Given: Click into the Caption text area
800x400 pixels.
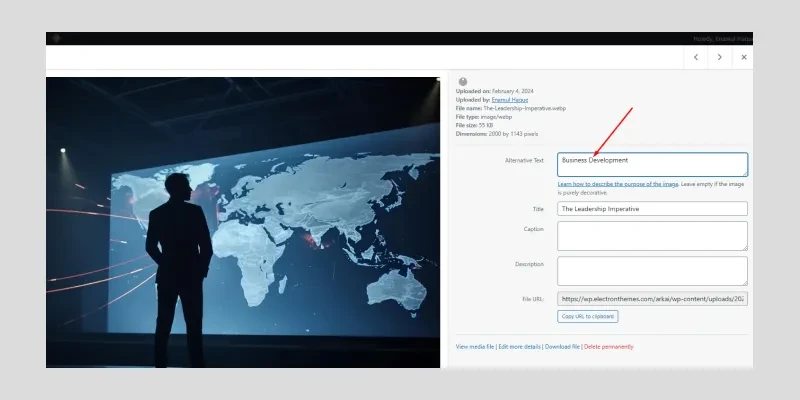Looking at the screenshot, I should 652,236.
